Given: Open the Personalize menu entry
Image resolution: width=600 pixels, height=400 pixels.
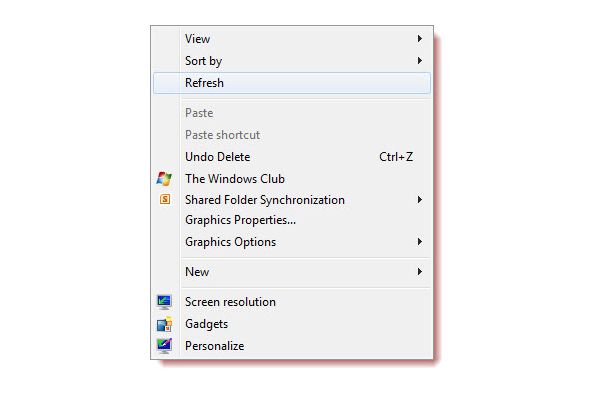Looking at the screenshot, I should click(x=292, y=346).
